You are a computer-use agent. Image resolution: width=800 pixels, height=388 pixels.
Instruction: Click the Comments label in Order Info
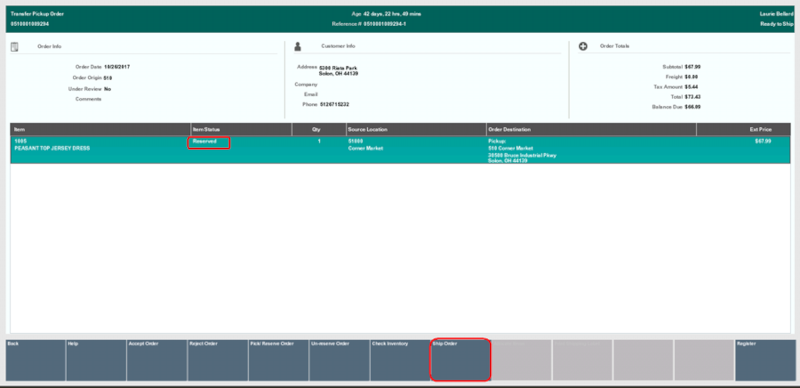point(89,99)
